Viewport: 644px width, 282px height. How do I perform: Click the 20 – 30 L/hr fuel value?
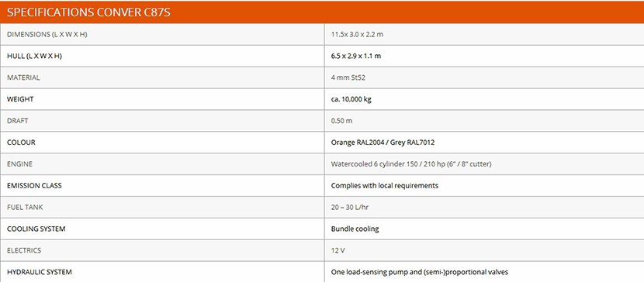pyautogui.click(x=349, y=208)
